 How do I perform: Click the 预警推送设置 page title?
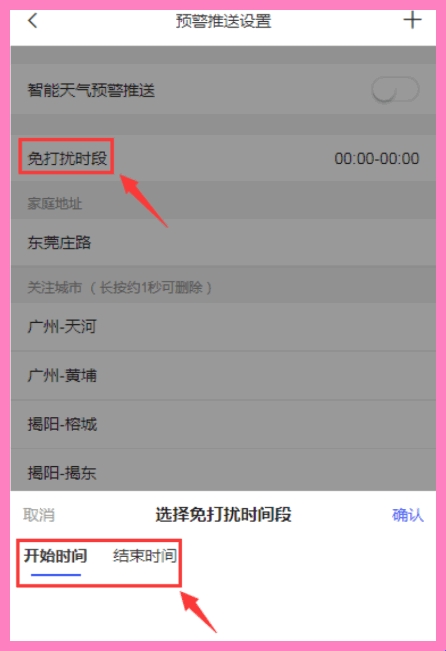pos(223,21)
